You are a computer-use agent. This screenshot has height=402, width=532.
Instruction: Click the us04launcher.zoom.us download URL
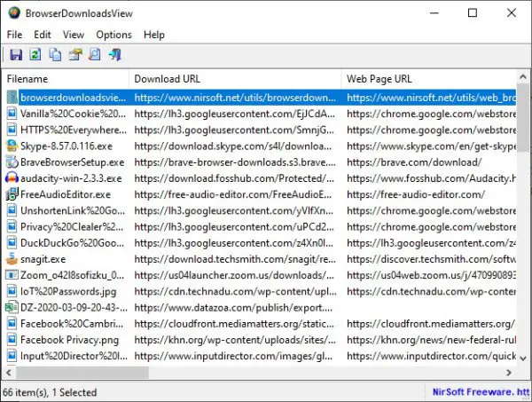[x=234, y=275]
